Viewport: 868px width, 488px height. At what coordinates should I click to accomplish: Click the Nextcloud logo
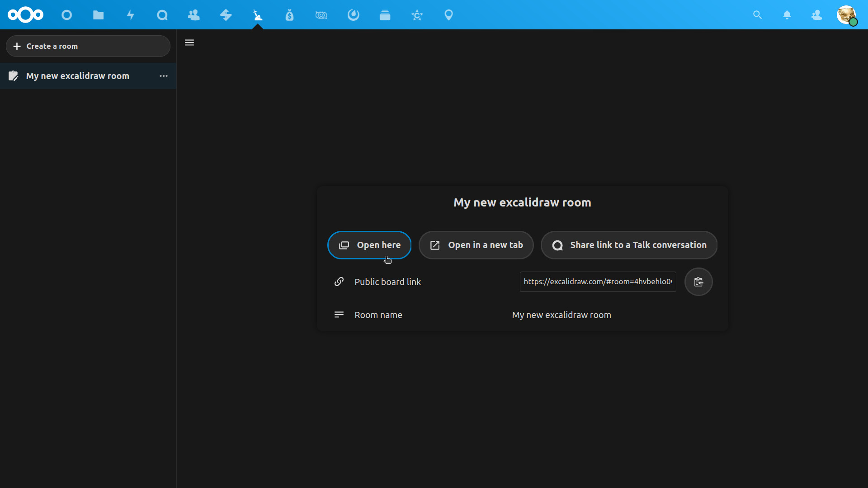(26, 15)
